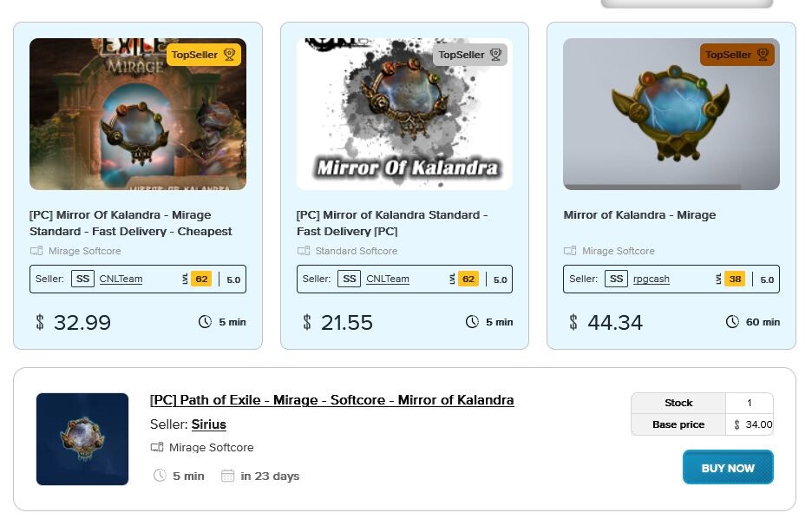812x526 pixels.
Task: Open the grey background Mirror thumbnail
Action: 671,114
